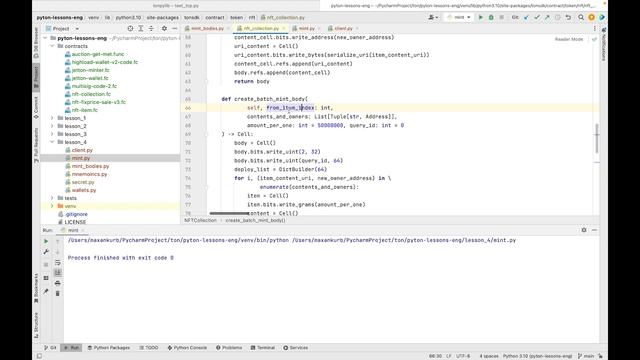
Task: Open Python Console tool window
Action: (187, 348)
